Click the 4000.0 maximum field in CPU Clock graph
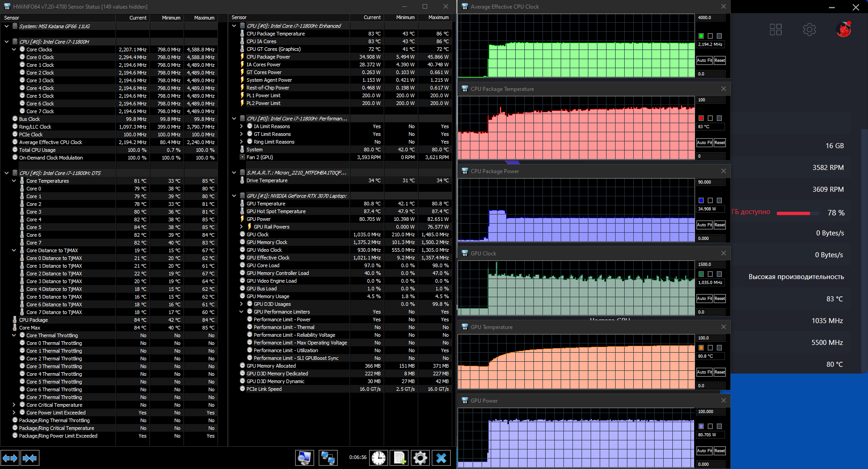 tap(711, 18)
